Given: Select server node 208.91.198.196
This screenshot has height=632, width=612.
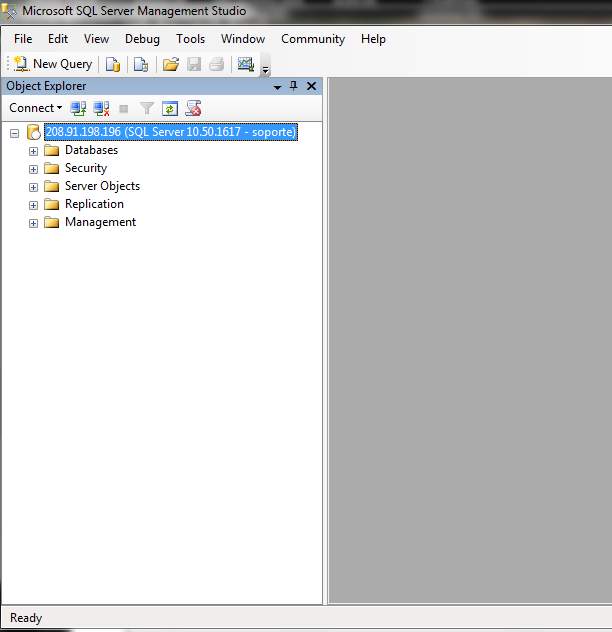Looking at the screenshot, I should tap(171, 132).
